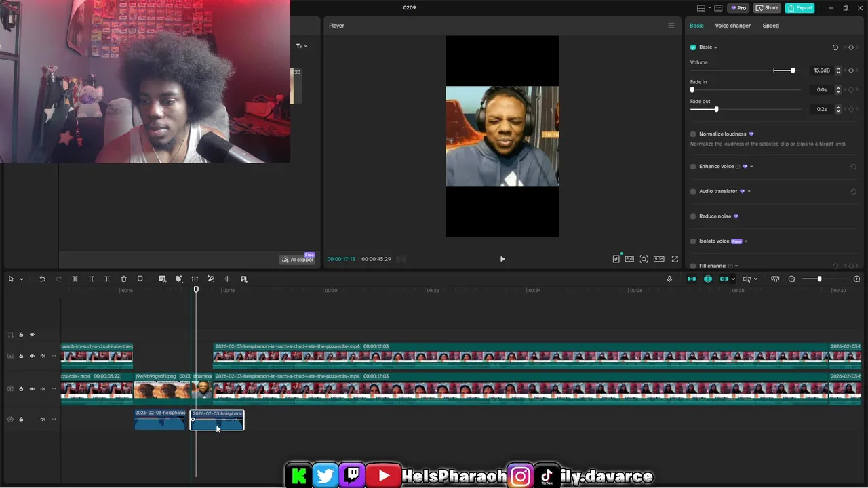Hide the text track with eye icon
Viewport: 868px width, 488px height.
pos(32,335)
